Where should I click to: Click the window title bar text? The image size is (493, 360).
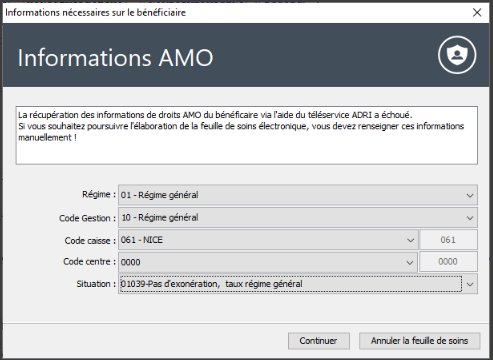pos(96,13)
